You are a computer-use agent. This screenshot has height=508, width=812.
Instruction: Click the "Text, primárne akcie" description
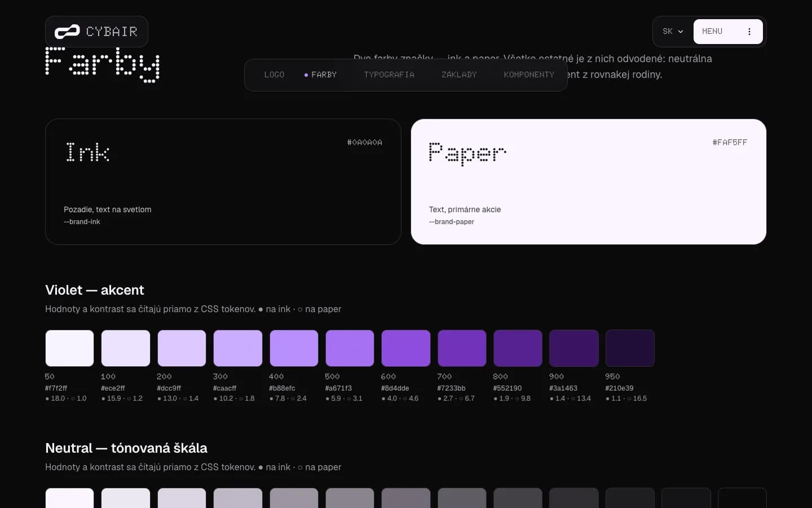pos(465,209)
